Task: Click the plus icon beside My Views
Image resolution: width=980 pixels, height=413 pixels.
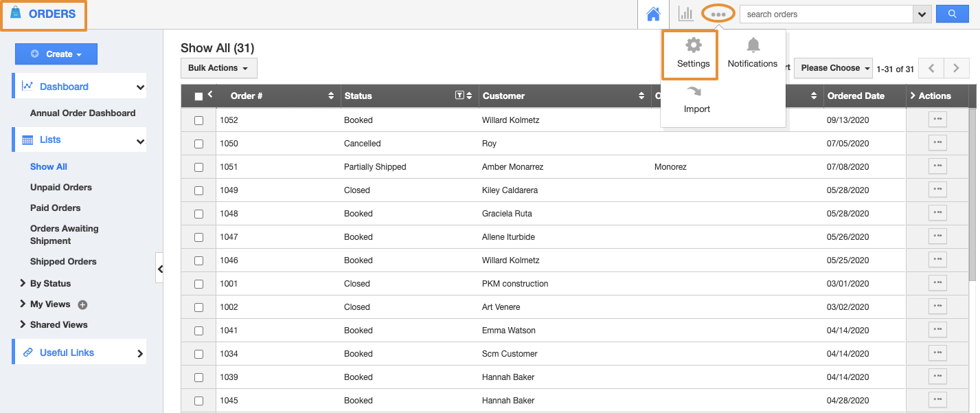Action: (82, 304)
